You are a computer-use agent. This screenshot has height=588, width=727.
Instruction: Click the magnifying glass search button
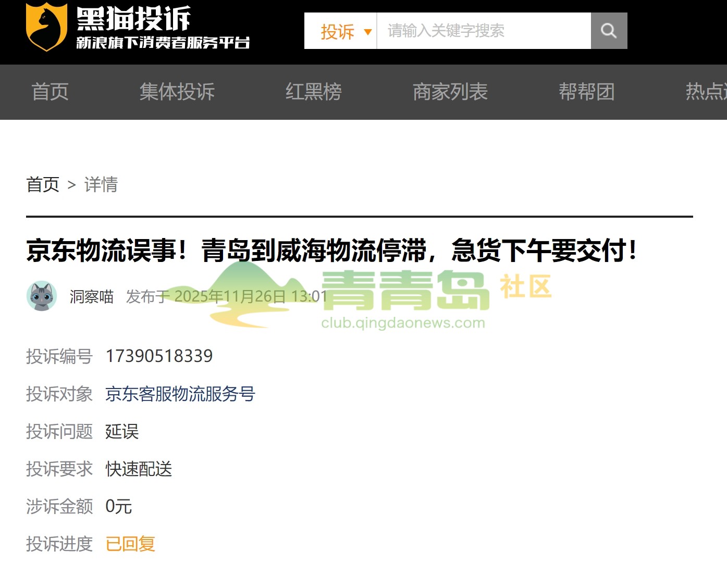609,31
